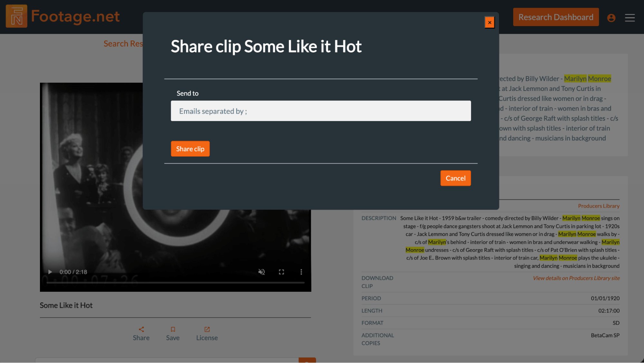Click the Send to label
The width and height of the screenshot is (644, 363).
coord(187,93)
